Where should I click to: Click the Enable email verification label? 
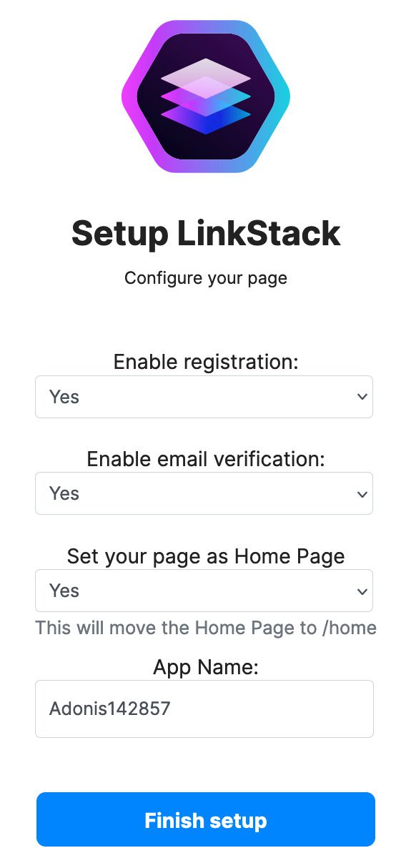206,459
